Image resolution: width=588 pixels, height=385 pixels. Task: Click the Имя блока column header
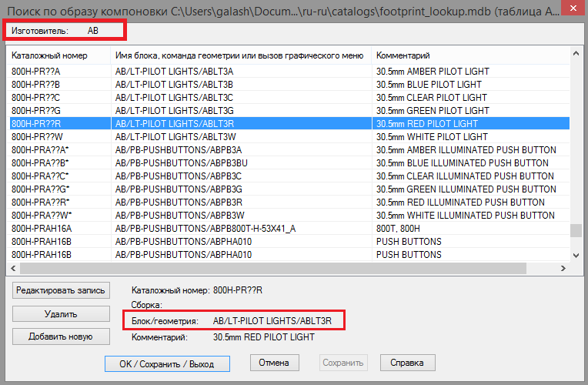point(241,55)
